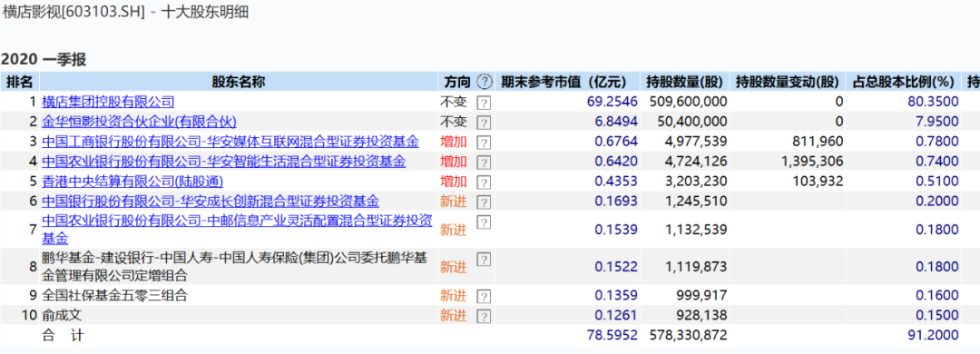Open 横店集团控股有限公司 shareholder link
Image resolution: width=980 pixels, height=354 pixels.
tap(108, 102)
